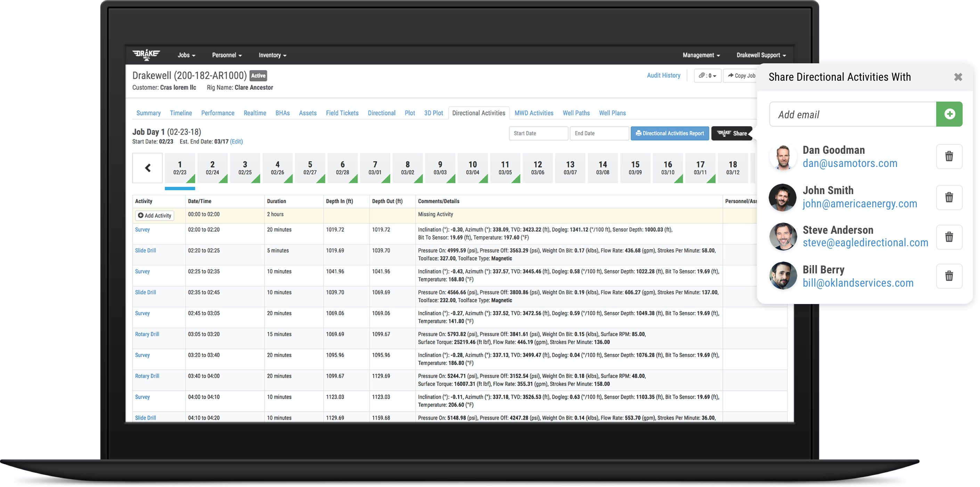The width and height of the screenshot is (980, 487).
Task: Click Bill Berry's avatar photo
Action: tap(783, 276)
